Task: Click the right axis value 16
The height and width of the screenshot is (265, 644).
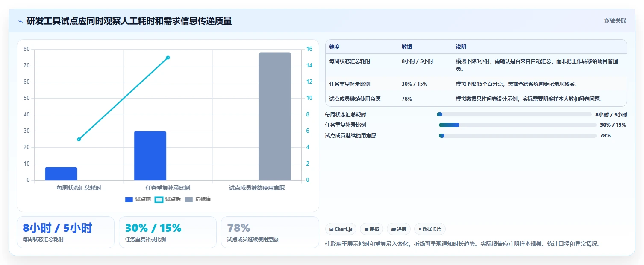Action: pyautogui.click(x=309, y=49)
